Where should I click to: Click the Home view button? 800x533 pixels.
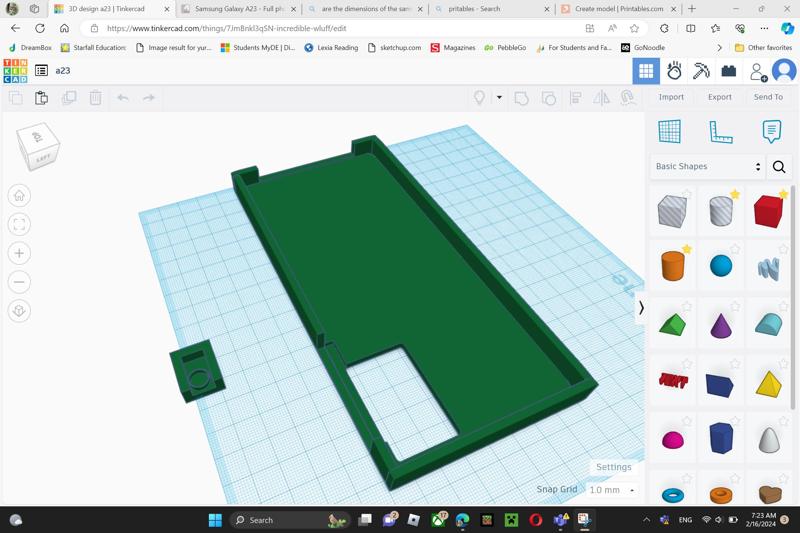coord(19,196)
